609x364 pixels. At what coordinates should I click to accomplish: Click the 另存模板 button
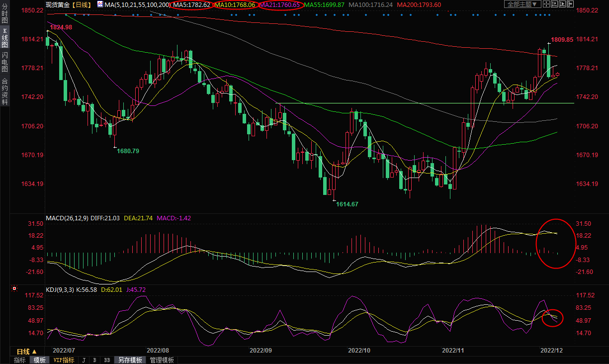[130, 360]
